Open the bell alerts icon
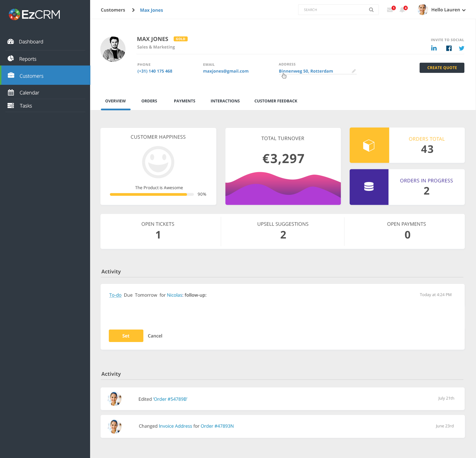The image size is (476, 458). 402,10
